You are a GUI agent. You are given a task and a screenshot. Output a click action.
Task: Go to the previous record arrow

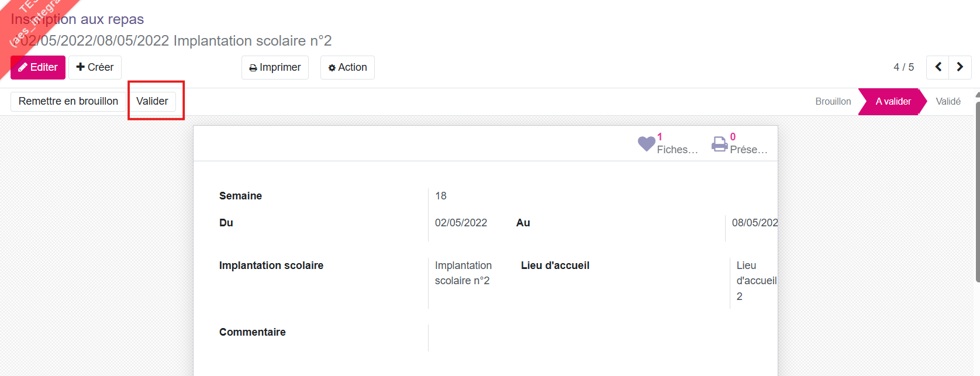938,67
